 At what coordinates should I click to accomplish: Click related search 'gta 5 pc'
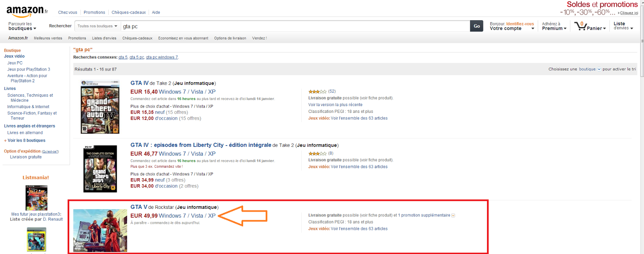[x=137, y=57]
